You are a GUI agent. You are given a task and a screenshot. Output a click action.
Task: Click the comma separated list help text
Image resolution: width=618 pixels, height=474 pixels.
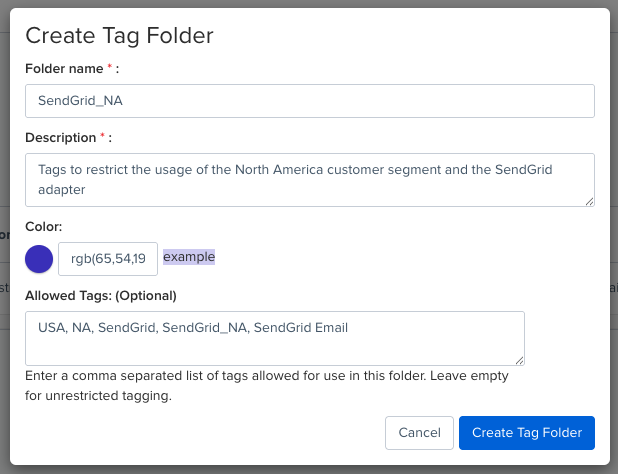pos(266,385)
